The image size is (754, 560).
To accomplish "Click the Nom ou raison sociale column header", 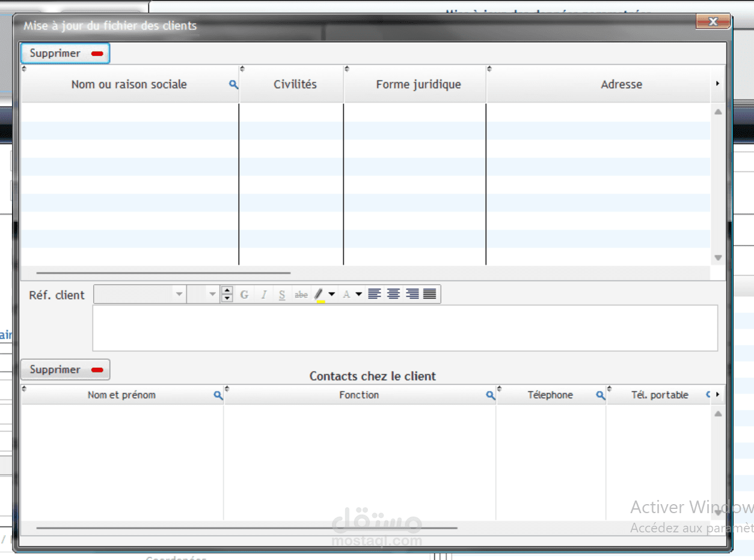I will (129, 85).
